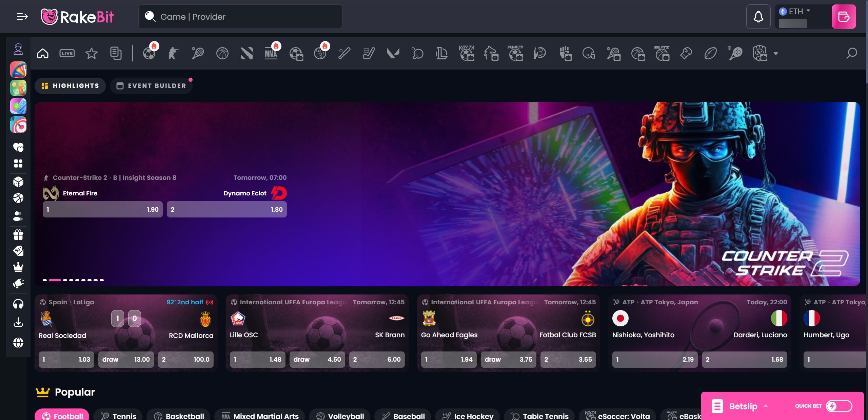
Task: Bet Lille OSC win at 1.48
Action: 258,359
